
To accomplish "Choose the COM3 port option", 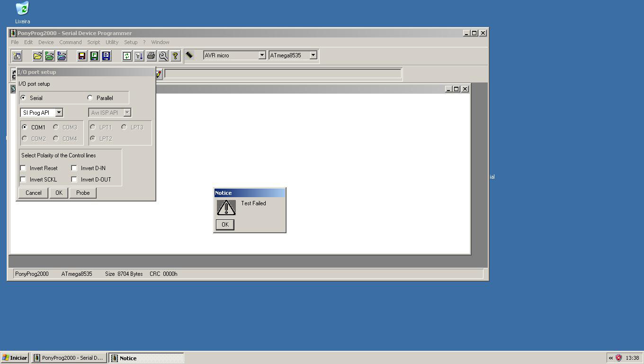I will point(56,127).
